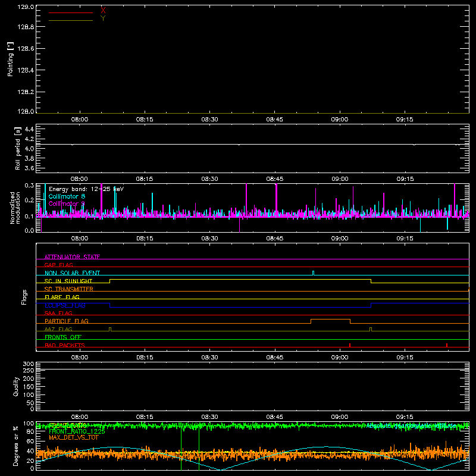
Task: Click the GAP_FLAG label
Action: pyautogui.click(x=58, y=265)
